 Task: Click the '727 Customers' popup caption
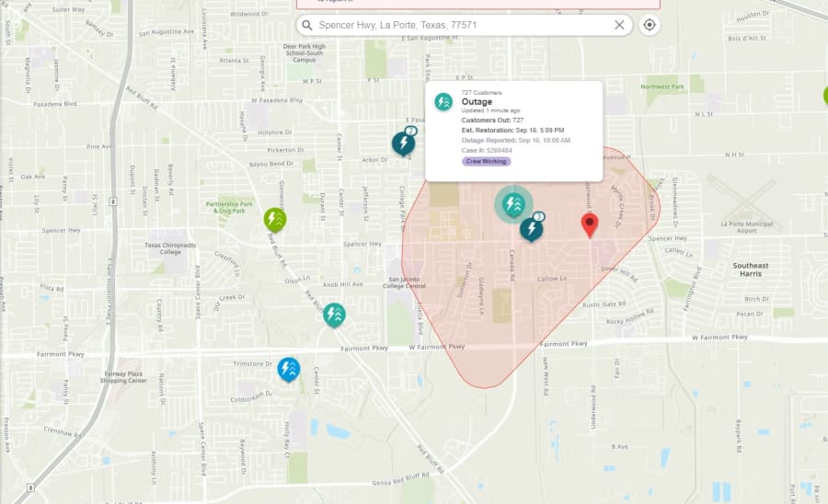click(481, 92)
